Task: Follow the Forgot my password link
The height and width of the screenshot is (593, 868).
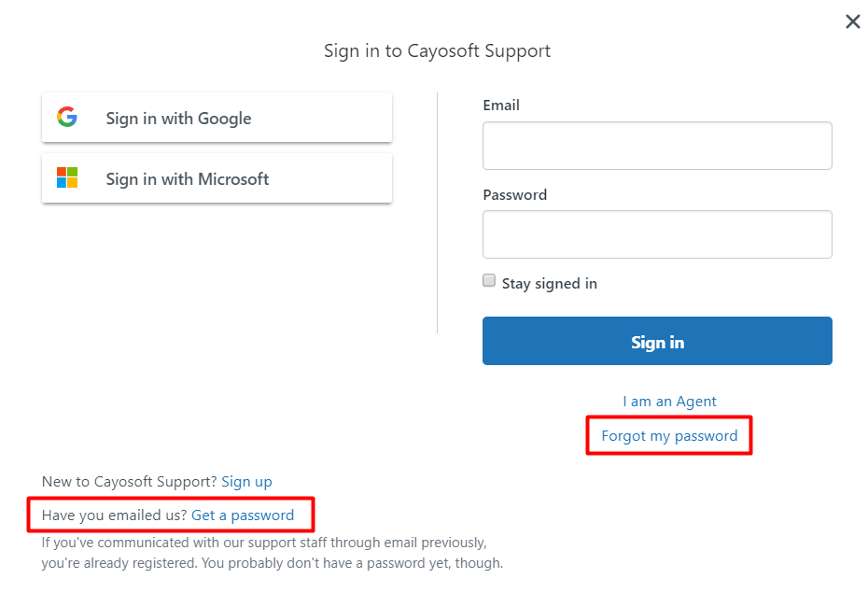Action: tap(669, 436)
